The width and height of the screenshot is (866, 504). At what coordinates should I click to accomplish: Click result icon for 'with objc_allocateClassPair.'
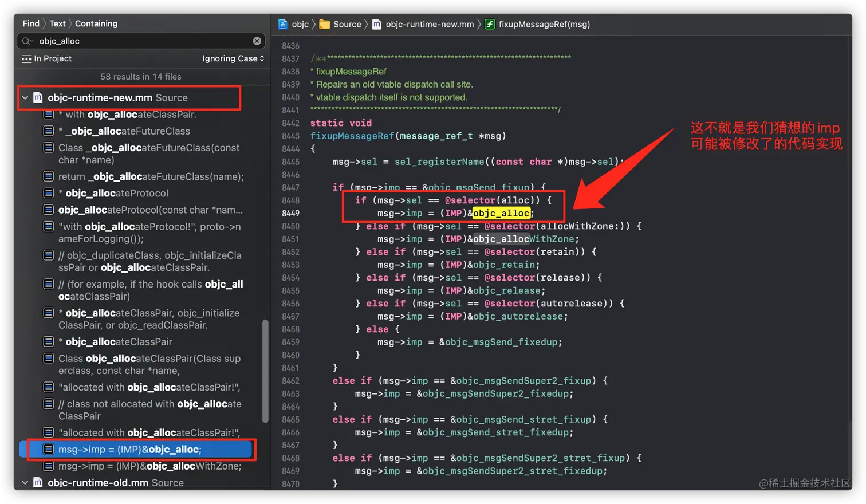click(x=49, y=115)
